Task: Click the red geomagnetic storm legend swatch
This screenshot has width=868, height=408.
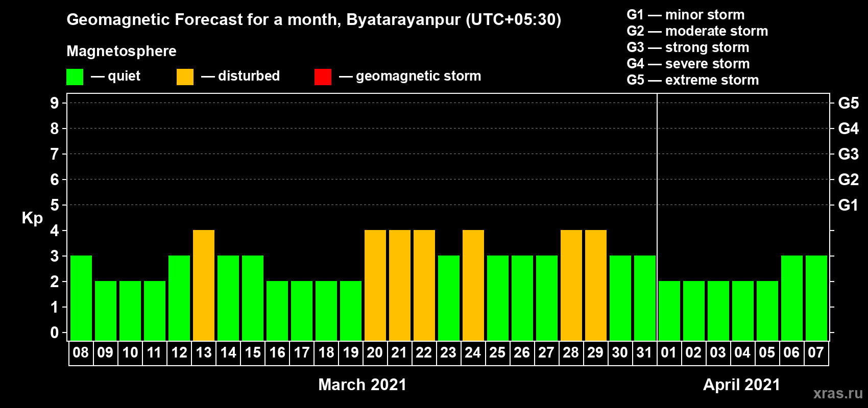Action: click(x=323, y=77)
